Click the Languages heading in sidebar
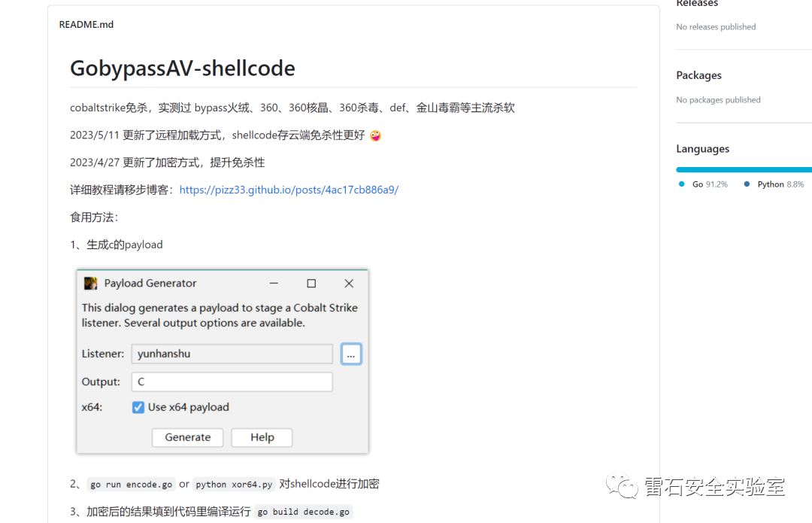This screenshot has width=812, height=523. pos(702,149)
